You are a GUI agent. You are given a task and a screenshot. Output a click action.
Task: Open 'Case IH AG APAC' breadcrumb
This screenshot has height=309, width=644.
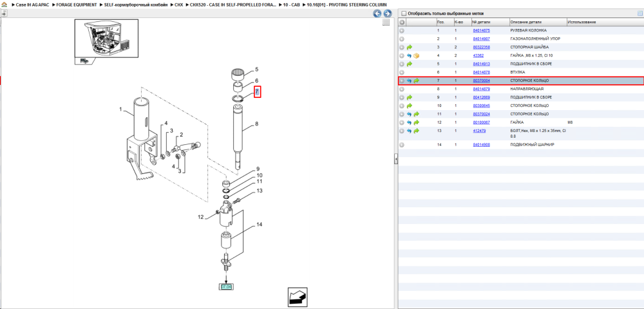pyautogui.click(x=32, y=5)
